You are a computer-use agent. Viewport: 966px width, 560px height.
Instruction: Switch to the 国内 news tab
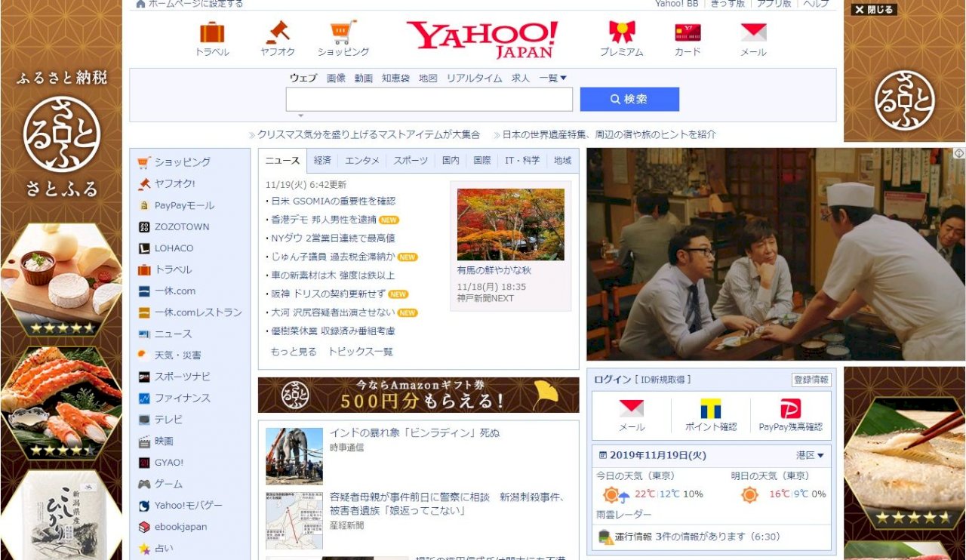pyautogui.click(x=451, y=161)
